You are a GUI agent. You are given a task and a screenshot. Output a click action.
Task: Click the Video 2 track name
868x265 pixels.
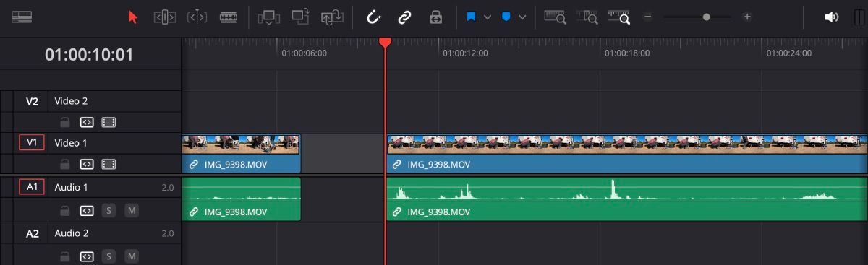71,101
